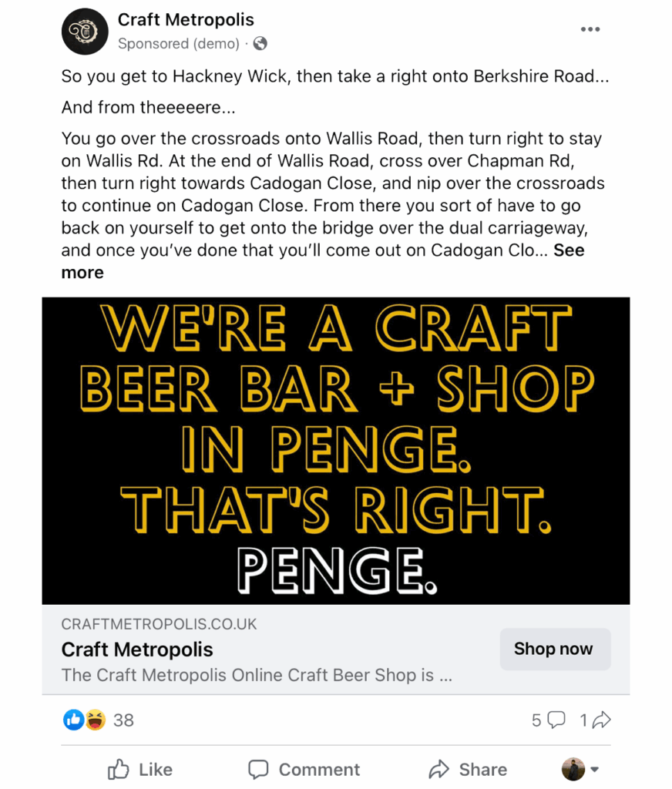This screenshot has width=672, height=789.
Task: Open the Craft Metropolis page name link
Action: coord(186,20)
